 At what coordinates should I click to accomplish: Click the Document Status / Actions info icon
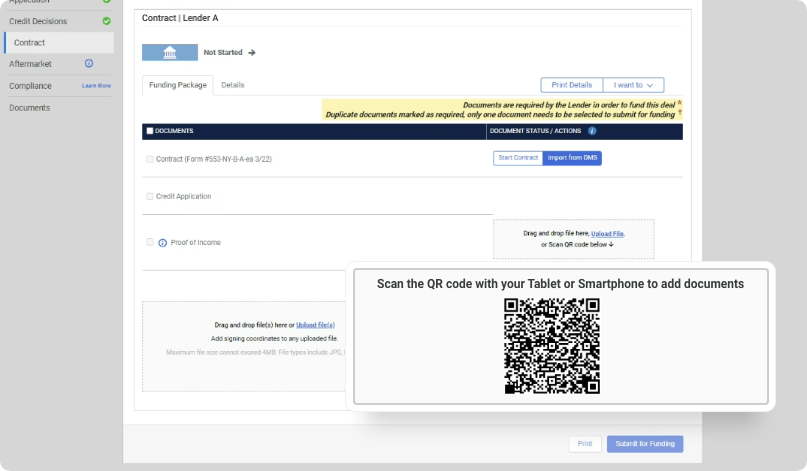pyautogui.click(x=592, y=131)
